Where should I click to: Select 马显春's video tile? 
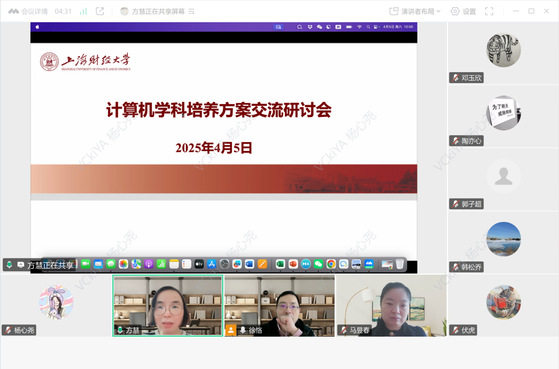click(391, 306)
